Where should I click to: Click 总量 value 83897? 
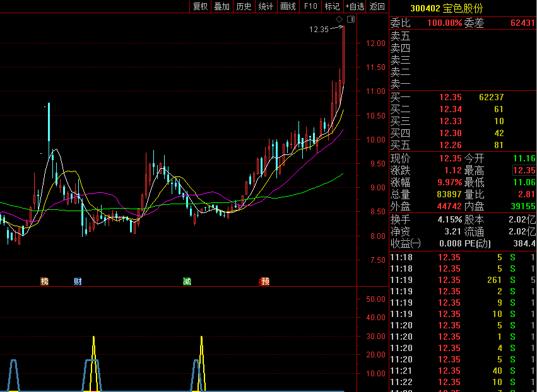[x=449, y=194]
